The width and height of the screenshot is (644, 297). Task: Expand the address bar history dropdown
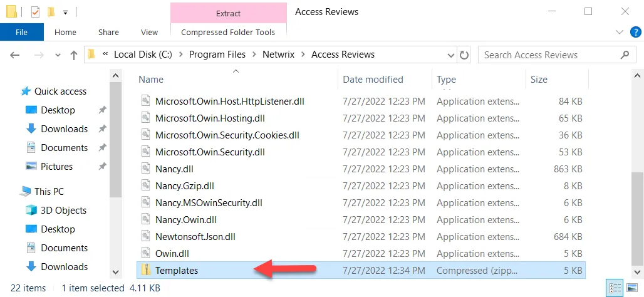(450, 55)
